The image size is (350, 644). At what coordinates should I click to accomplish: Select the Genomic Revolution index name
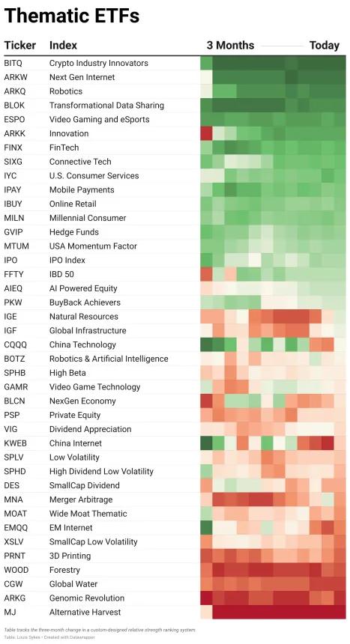pos(87,598)
